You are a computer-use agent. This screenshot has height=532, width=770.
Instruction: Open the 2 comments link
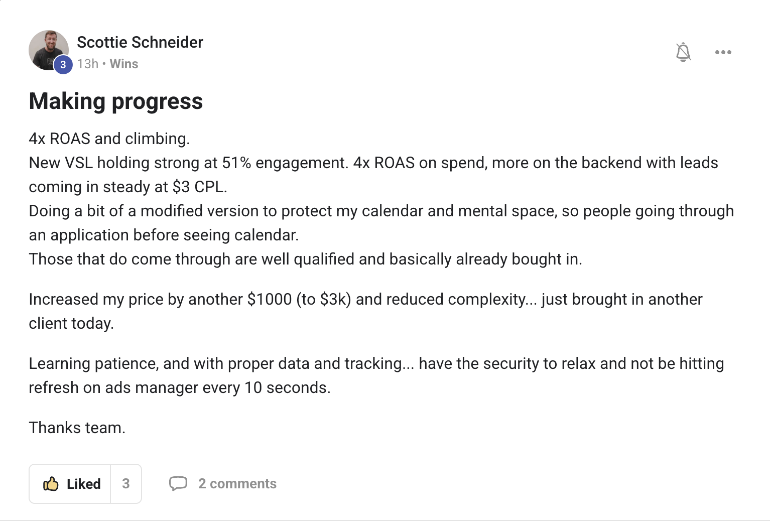click(x=237, y=484)
